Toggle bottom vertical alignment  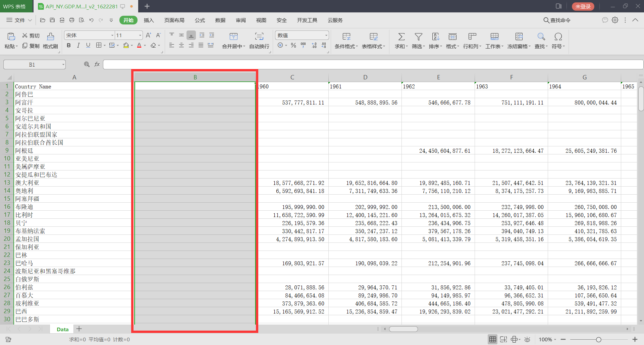(191, 35)
